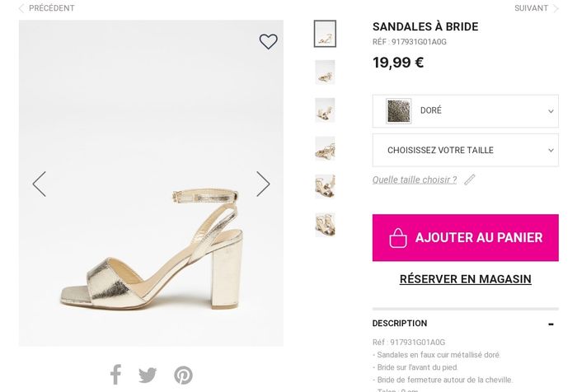Click shopping bag icon on add-to-cart button

point(398,238)
